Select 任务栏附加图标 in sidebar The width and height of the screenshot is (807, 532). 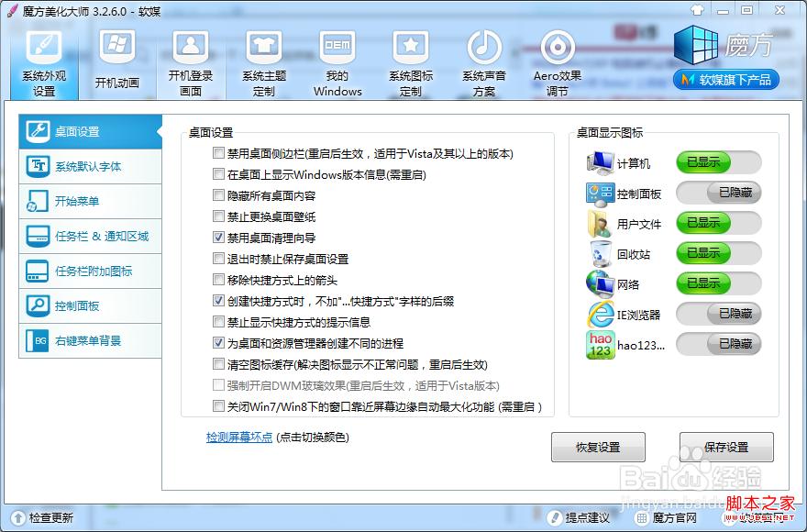90,271
